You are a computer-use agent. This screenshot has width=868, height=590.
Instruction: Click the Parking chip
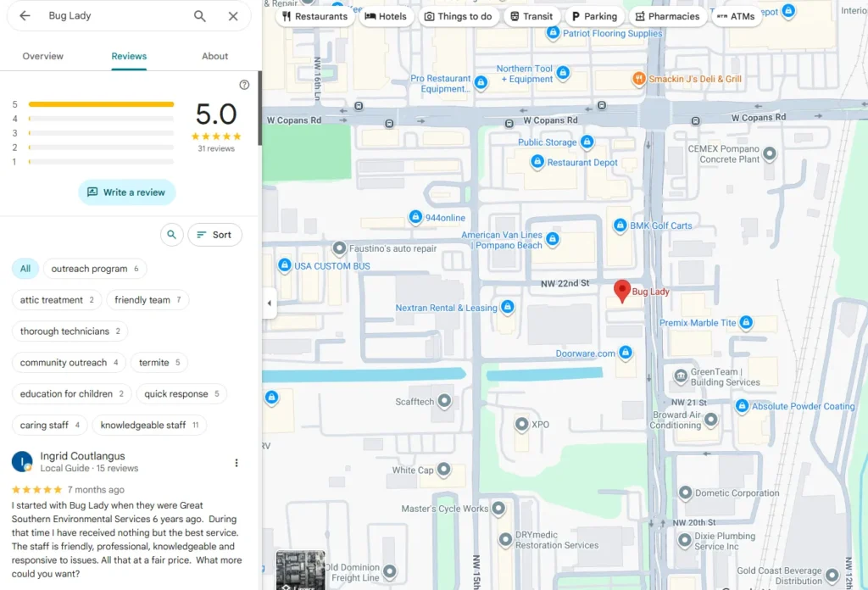[594, 17]
